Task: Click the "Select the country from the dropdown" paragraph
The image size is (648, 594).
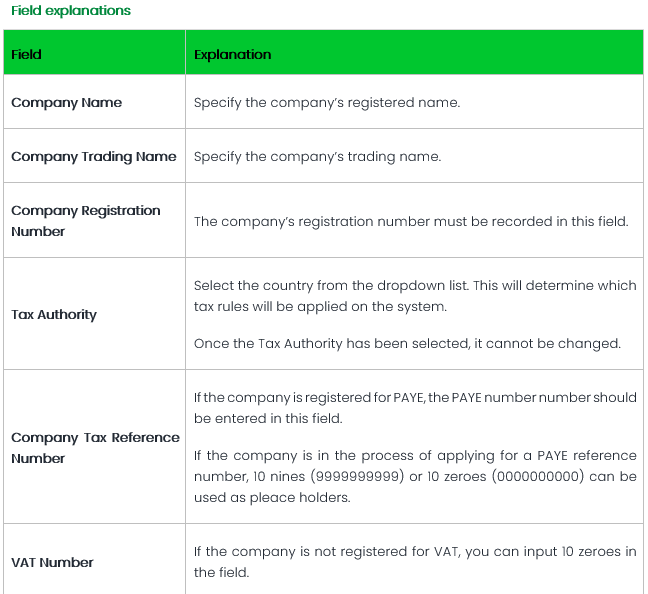Action: point(414,295)
